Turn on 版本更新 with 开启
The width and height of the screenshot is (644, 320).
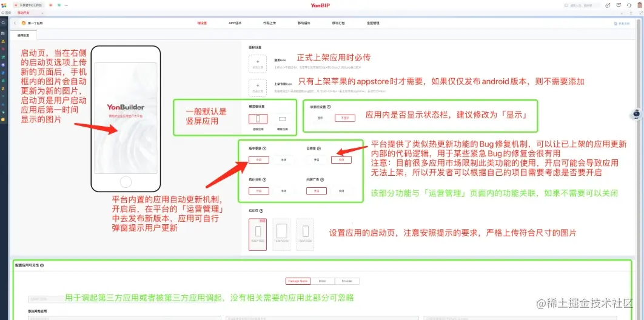[x=259, y=160]
